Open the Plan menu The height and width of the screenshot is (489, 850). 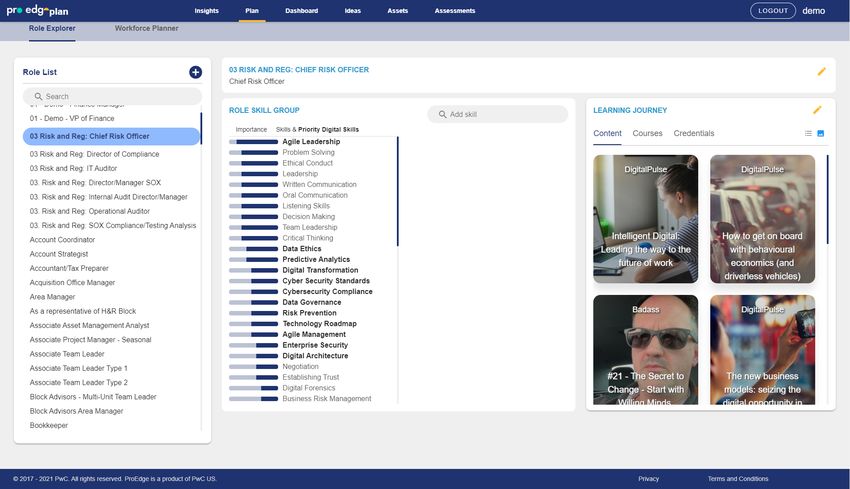pos(252,11)
